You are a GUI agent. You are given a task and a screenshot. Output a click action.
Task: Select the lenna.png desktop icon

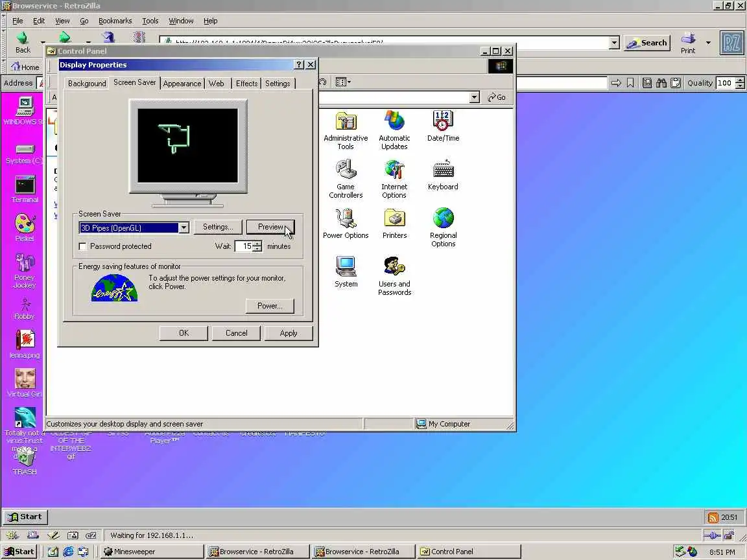click(x=25, y=344)
